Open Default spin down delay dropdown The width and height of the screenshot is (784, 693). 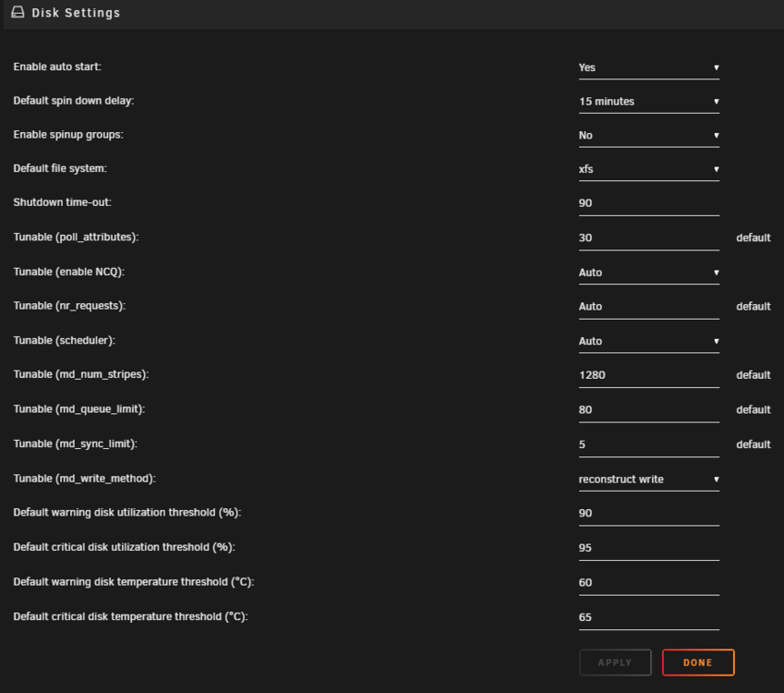[649, 102]
